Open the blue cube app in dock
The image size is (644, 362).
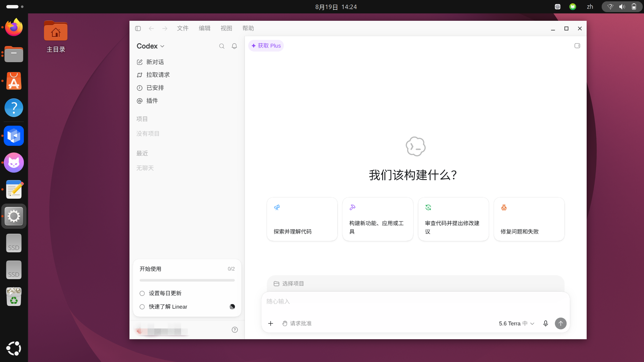[14, 136]
